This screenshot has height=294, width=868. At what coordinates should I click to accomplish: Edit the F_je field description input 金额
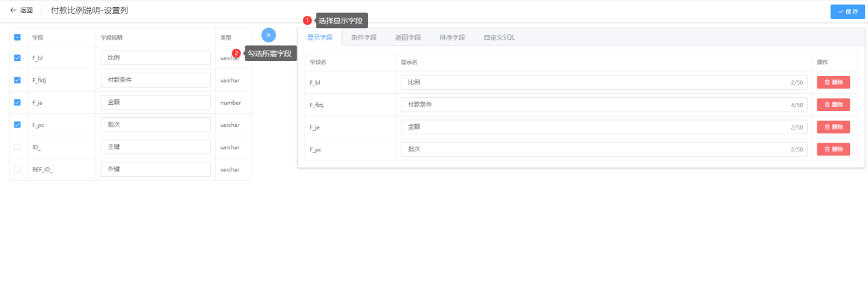(156, 103)
